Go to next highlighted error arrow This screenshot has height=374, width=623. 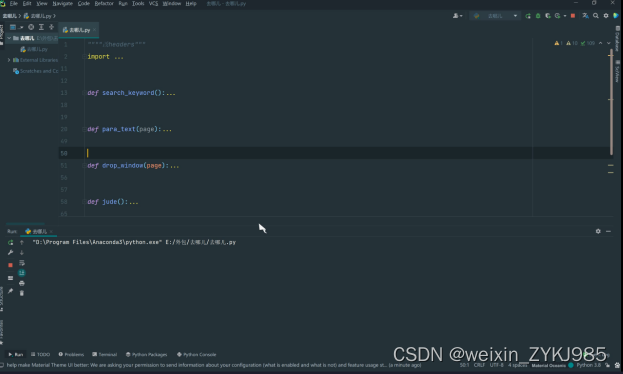click(609, 43)
